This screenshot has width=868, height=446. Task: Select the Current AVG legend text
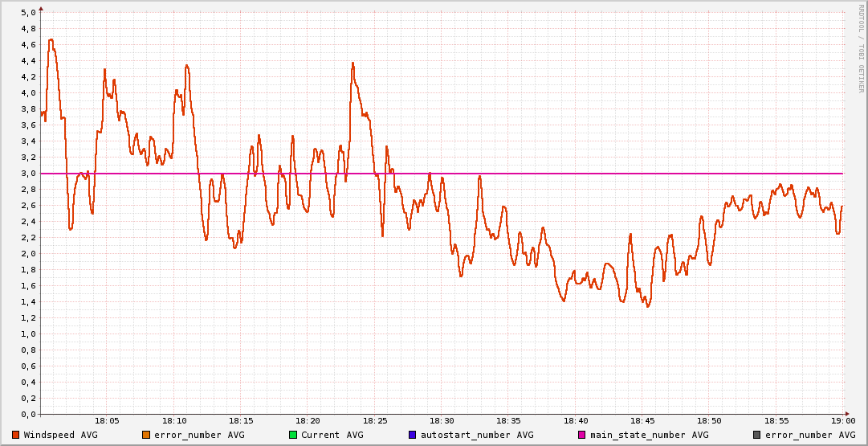332,435
